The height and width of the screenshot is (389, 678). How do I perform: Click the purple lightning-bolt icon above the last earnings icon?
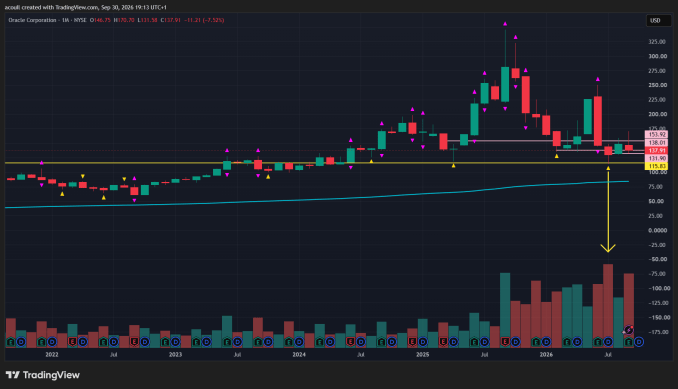click(x=629, y=331)
